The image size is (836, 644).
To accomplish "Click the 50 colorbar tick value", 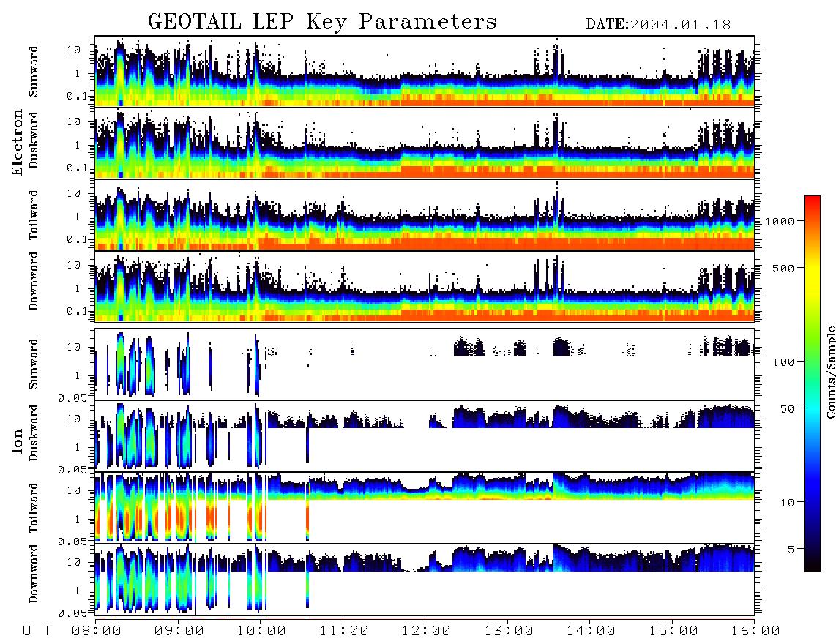I will point(787,409).
